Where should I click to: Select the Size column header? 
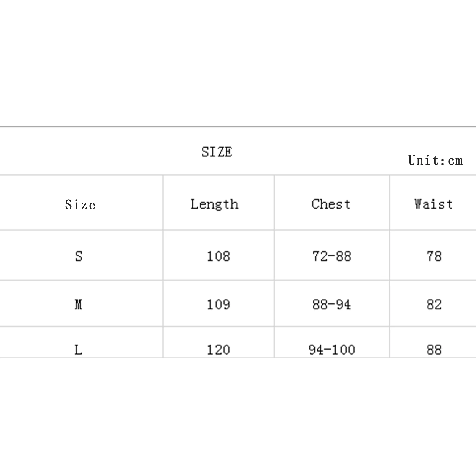(80, 205)
